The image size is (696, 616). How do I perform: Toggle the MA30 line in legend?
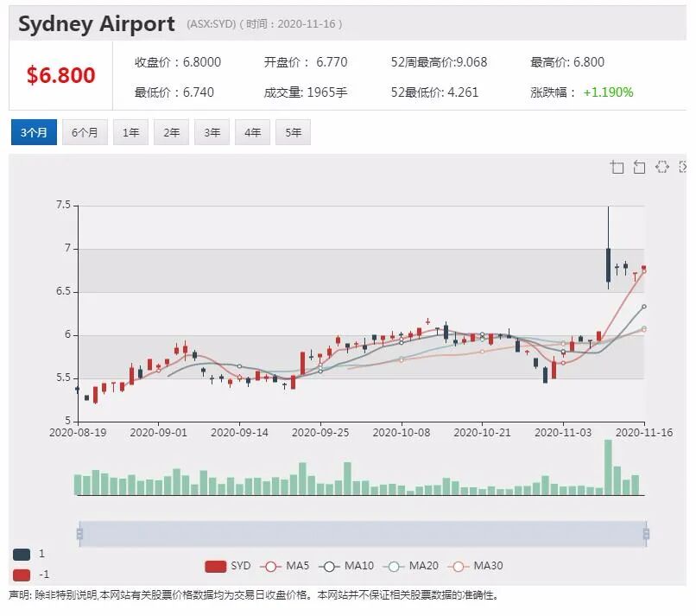point(476,566)
